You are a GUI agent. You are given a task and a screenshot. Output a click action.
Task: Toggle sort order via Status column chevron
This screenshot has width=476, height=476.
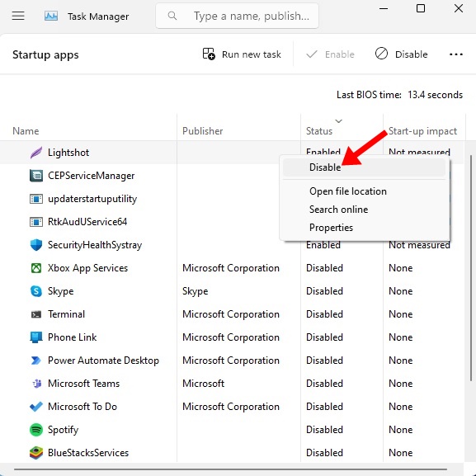coord(338,121)
